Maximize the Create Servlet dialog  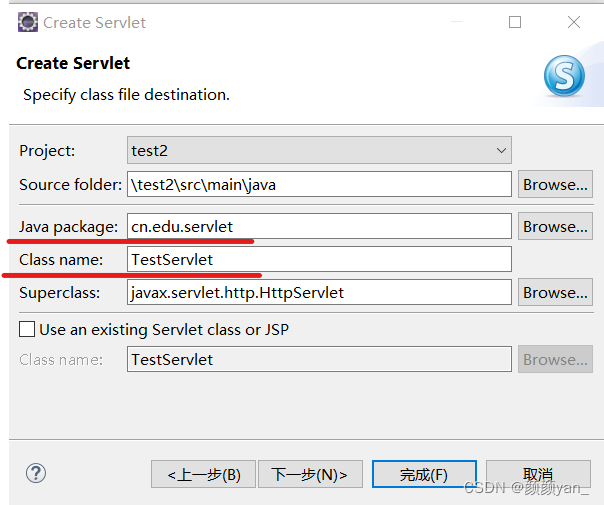tap(515, 22)
